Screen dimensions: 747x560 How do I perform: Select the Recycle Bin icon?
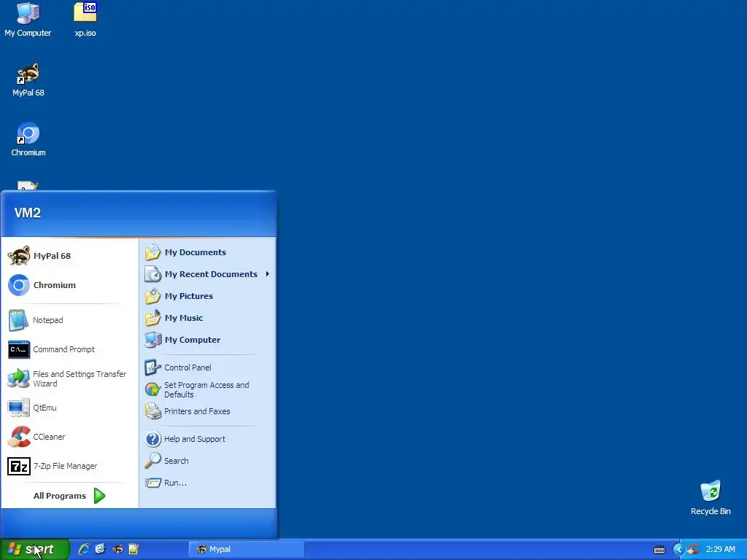tap(711, 498)
